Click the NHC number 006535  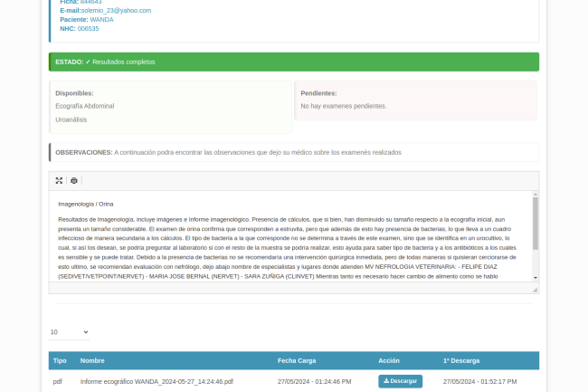tap(88, 28)
